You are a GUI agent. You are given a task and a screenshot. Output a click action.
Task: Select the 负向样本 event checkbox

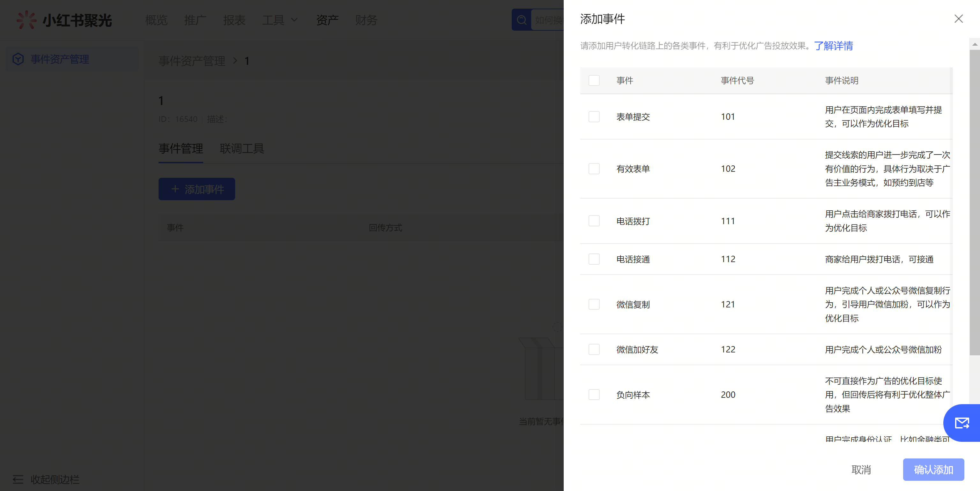pyautogui.click(x=594, y=394)
